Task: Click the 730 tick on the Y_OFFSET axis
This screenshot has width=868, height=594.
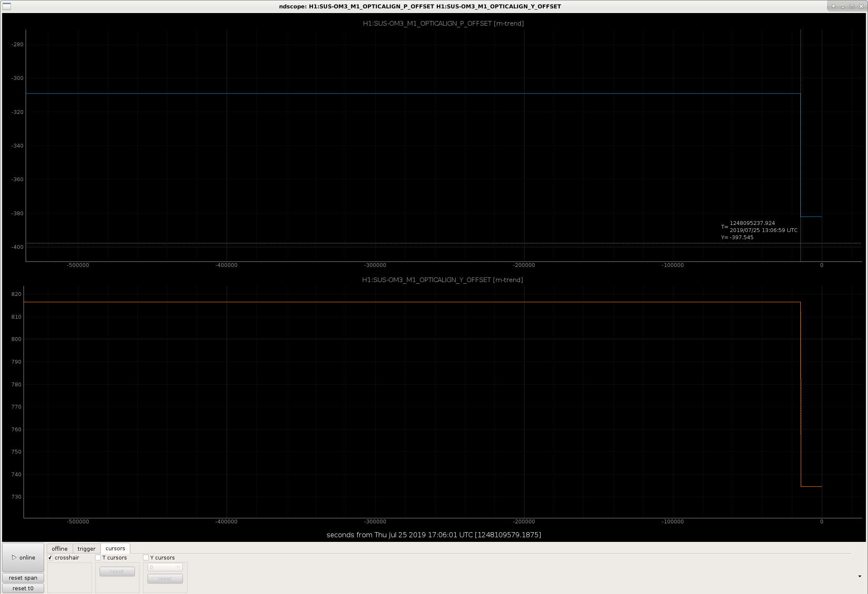Action: [x=16, y=497]
